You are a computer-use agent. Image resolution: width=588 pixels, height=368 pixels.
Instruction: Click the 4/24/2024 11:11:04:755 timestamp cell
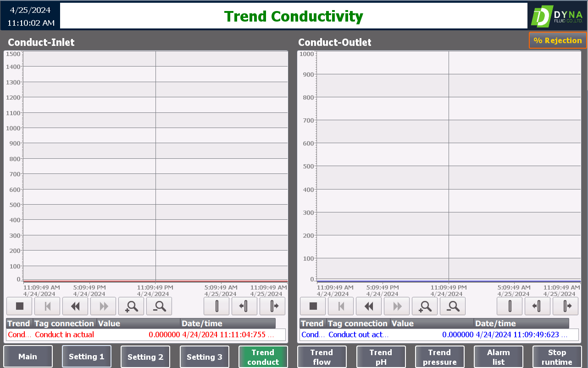click(228, 335)
